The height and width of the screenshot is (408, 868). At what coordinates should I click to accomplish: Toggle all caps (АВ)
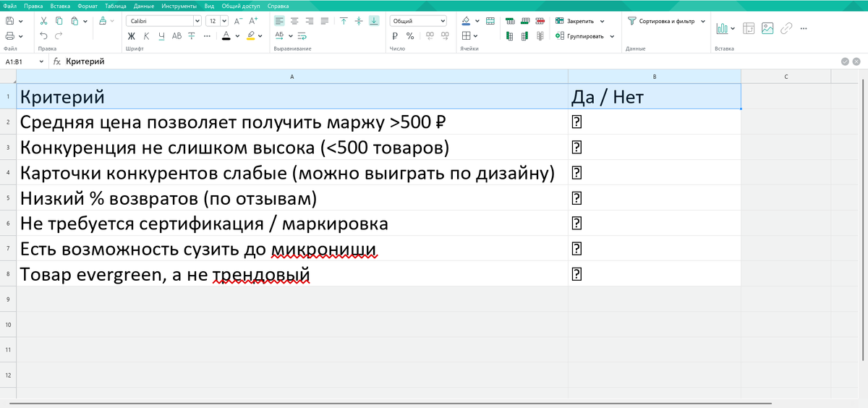coord(176,35)
